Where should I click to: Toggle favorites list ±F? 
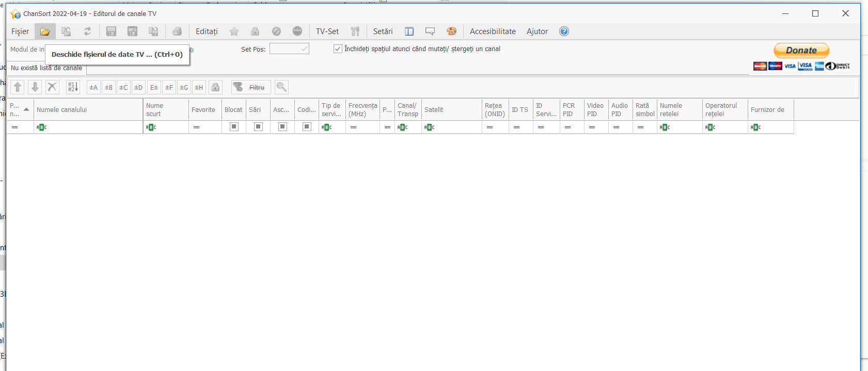point(169,87)
